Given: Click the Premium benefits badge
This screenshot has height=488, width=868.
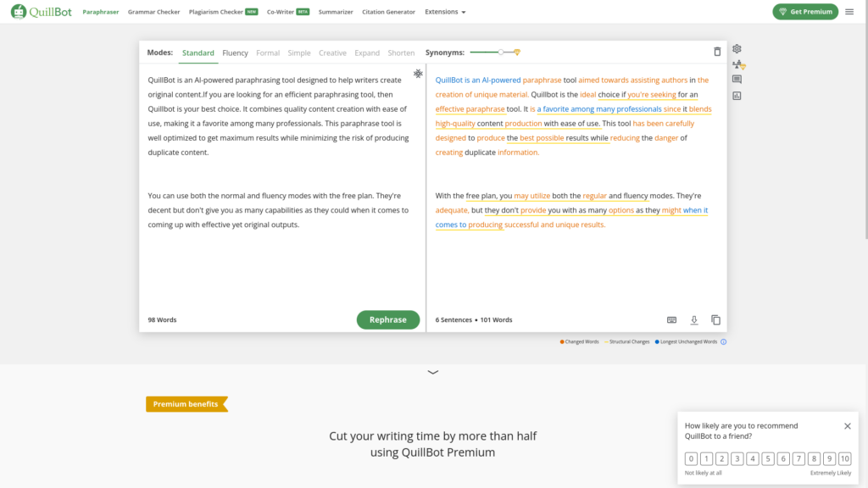Looking at the screenshot, I should click(x=186, y=404).
